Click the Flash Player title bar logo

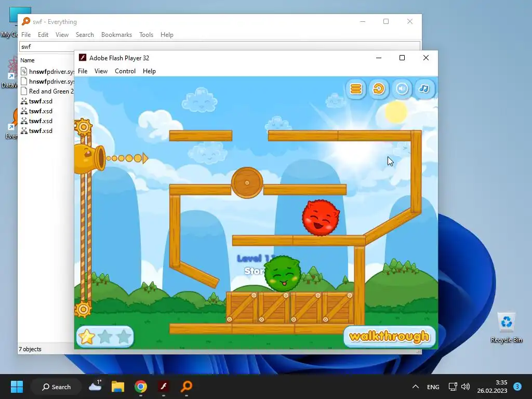(82, 57)
